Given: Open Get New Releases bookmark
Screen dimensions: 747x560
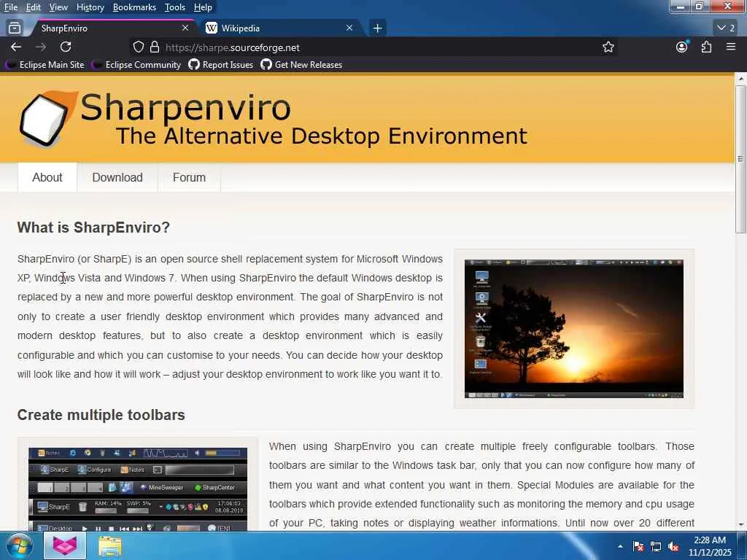Looking at the screenshot, I should click(x=301, y=65).
